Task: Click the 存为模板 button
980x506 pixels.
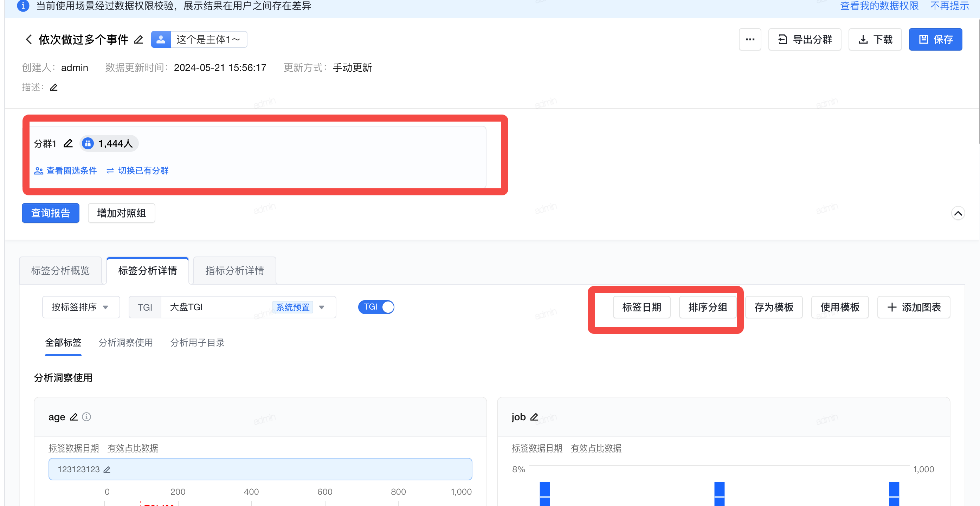Action: (x=774, y=307)
